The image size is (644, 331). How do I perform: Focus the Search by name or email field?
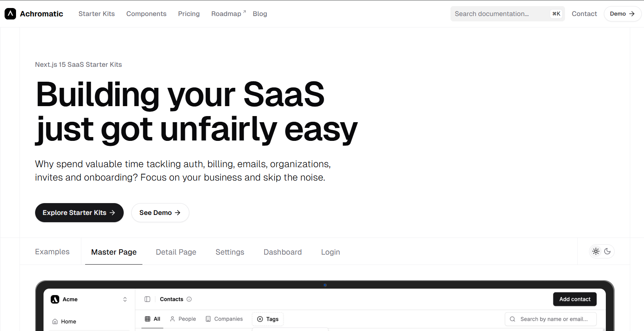pos(550,319)
